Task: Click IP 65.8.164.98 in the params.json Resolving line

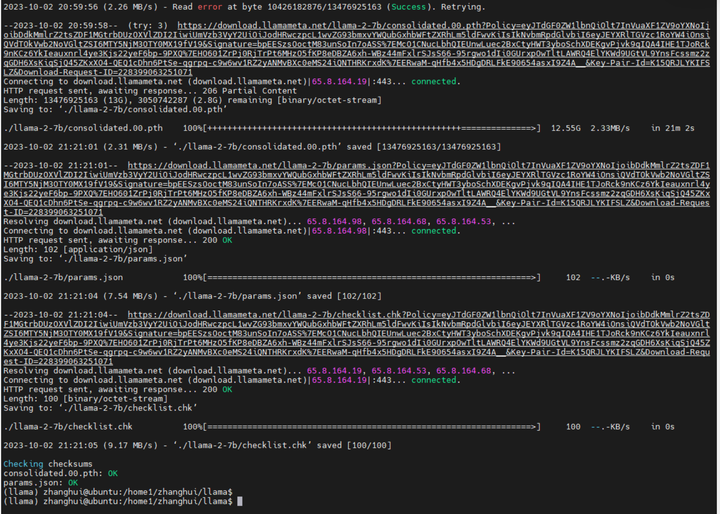Action: click(334, 221)
